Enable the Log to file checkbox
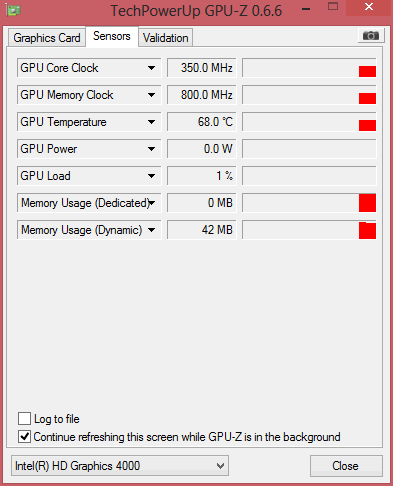Image resolution: width=393 pixels, height=486 pixels. (24, 418)
